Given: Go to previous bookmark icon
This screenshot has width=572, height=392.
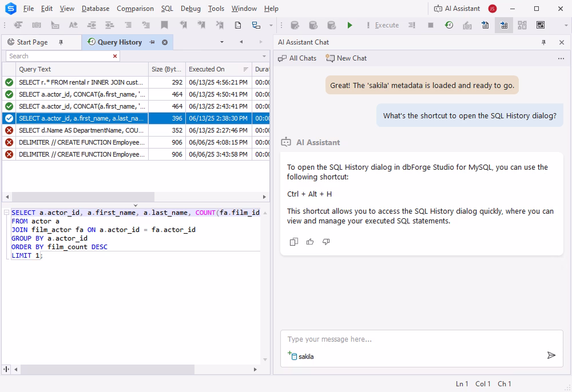Looking at the screenshot, I should tap(183, 25).
